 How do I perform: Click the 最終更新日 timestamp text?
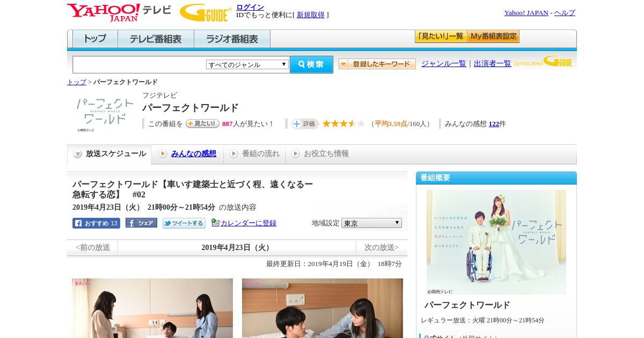coord(334,263)
